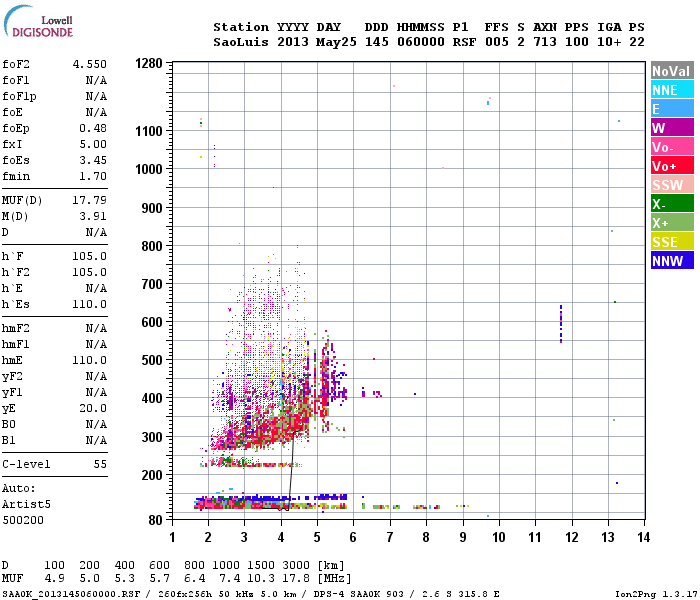The height and width of the screenshot is (600, 700).
Task: Click the May25 date in header
Action: click(x=337, y=42)
